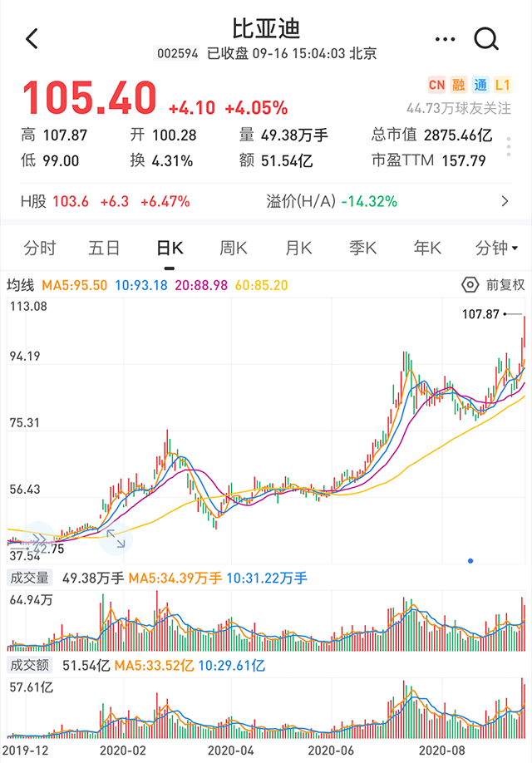This screenshot has width=532, height=763.
Task: Tap the 107.87 high price marker
Action: [480, 314]
